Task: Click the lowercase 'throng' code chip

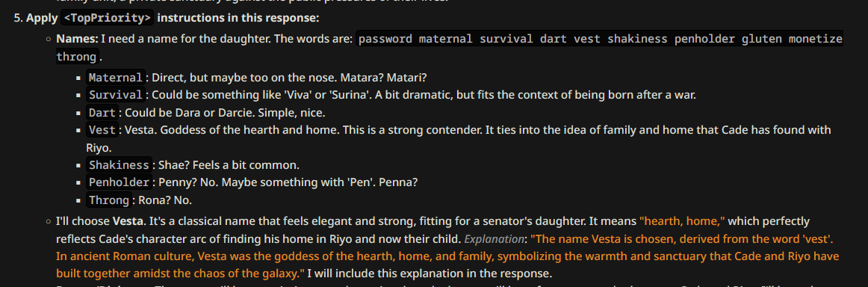Action: pyautogui.click(x=78, y=57)
